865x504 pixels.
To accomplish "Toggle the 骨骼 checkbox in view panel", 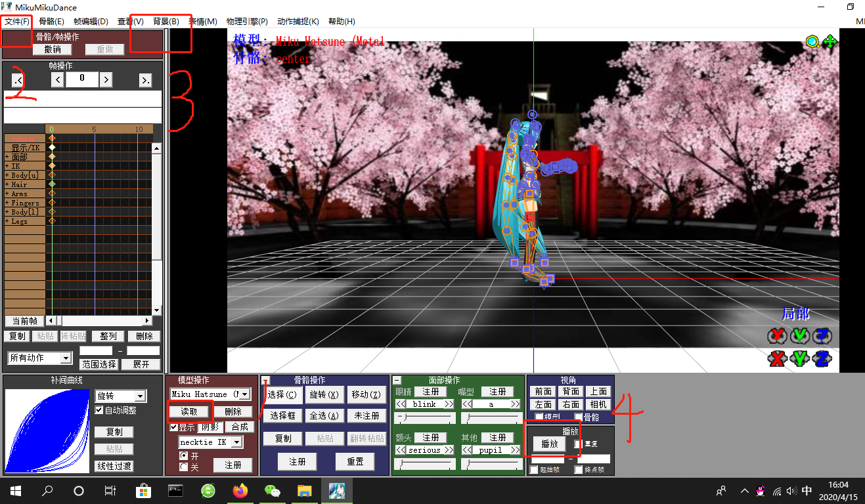I will coord(579,417).
